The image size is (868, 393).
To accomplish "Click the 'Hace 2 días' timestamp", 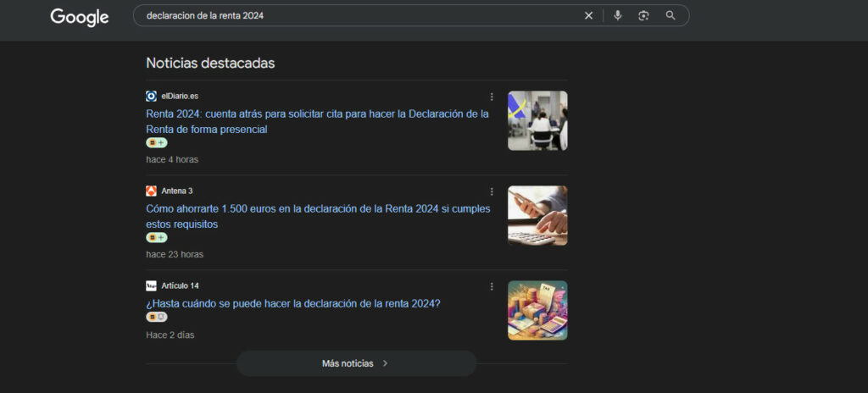I will pos(170,335).
